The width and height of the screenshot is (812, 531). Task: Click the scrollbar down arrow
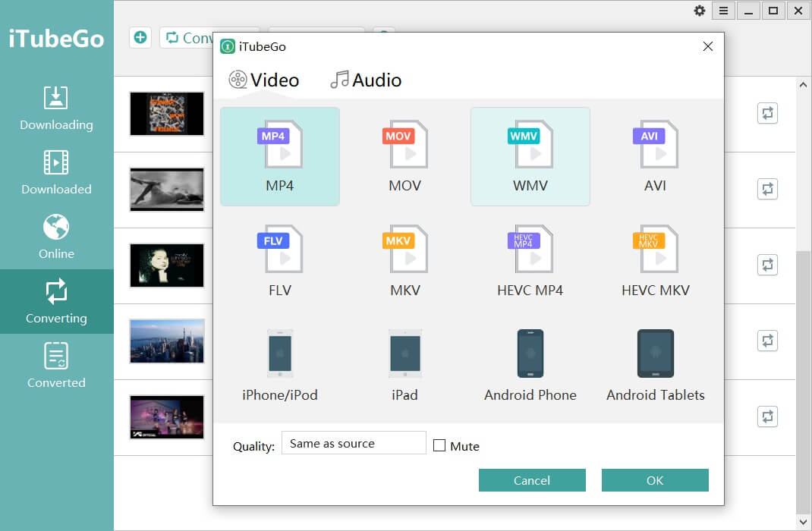(x=803, y=522)
